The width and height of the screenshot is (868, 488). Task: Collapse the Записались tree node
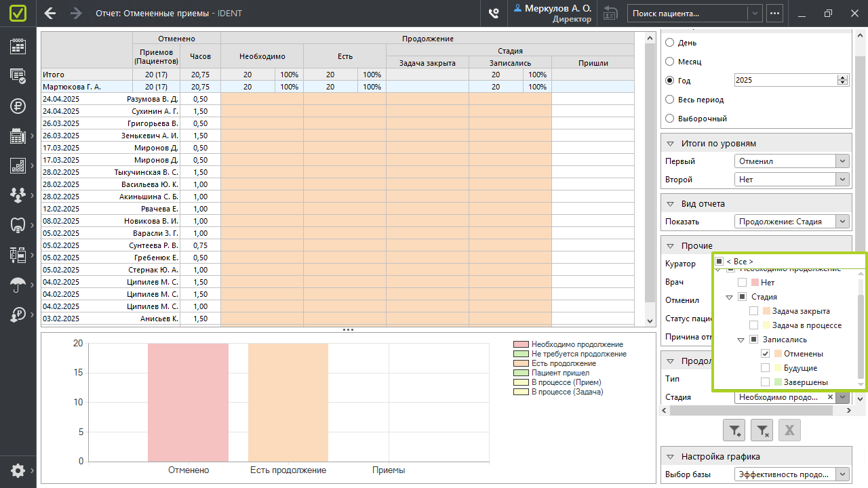click(741, 340)
